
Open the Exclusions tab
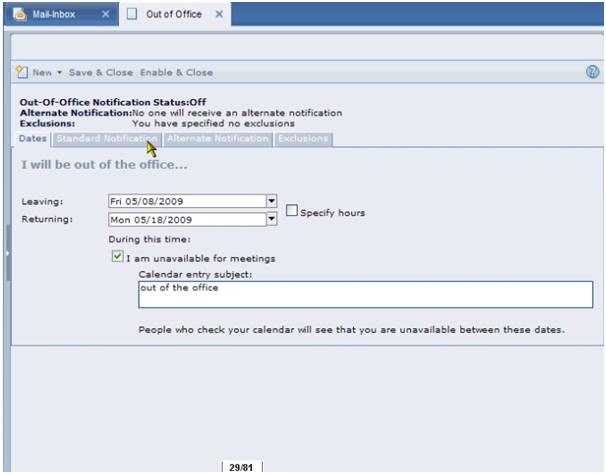click(303, 139)
